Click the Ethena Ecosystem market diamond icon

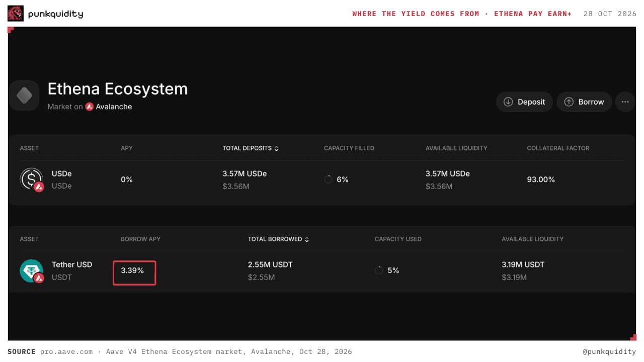tap(24, 95)
